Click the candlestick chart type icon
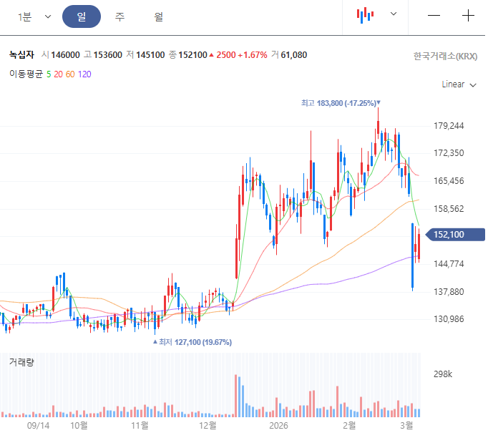Viewport: 488px width, 448px height. [x=366, y=15]
